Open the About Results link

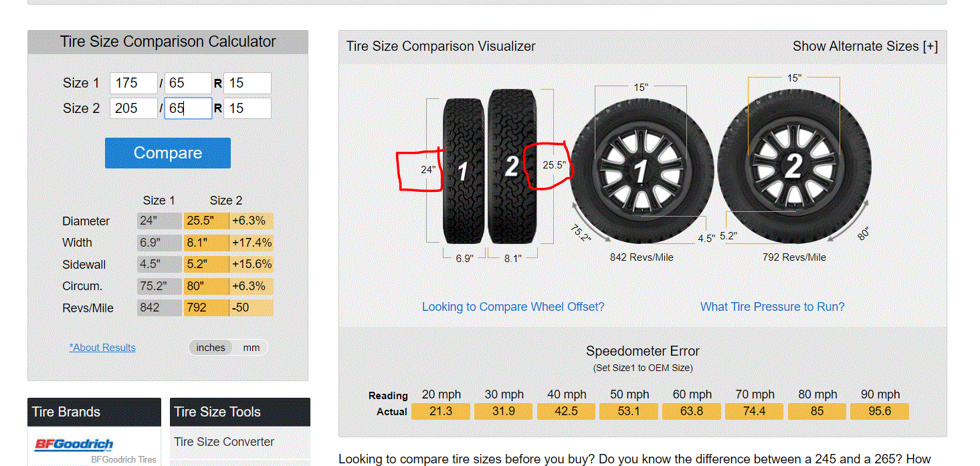[102, 348]
